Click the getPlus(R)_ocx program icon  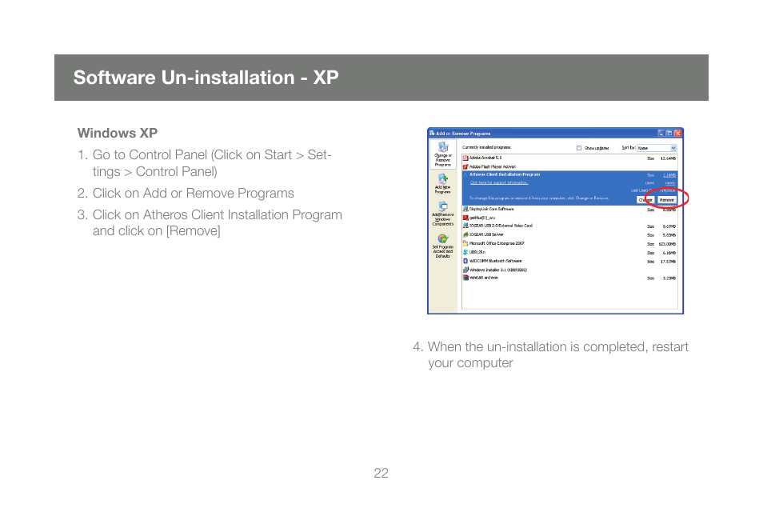coord(465,218)
